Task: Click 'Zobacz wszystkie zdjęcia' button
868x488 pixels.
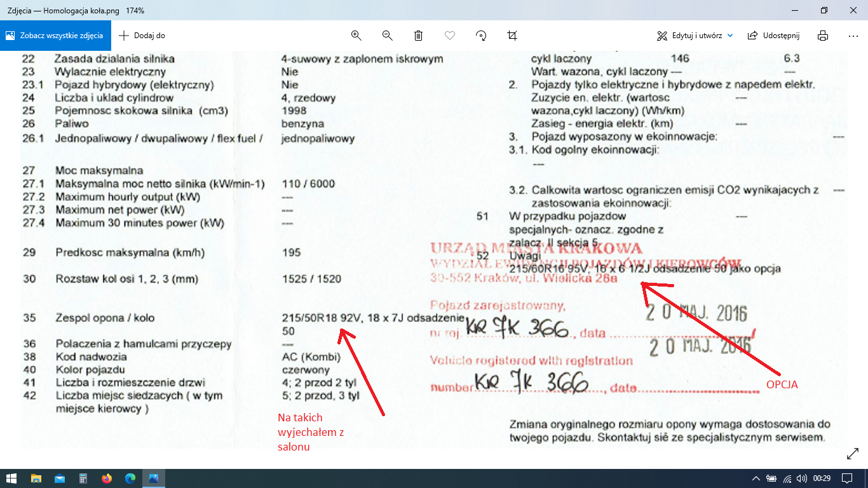Action: (x=55, y=36)
